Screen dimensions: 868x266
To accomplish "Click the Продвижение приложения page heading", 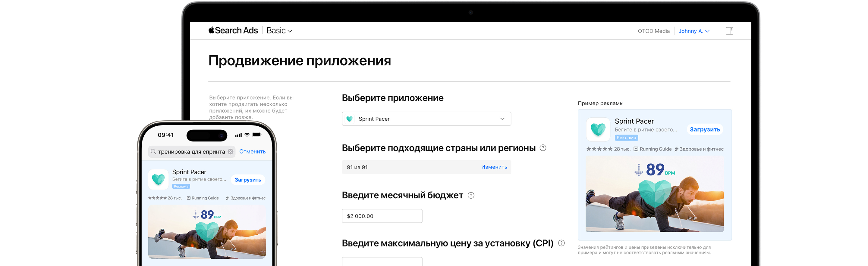I will point(300,61).
